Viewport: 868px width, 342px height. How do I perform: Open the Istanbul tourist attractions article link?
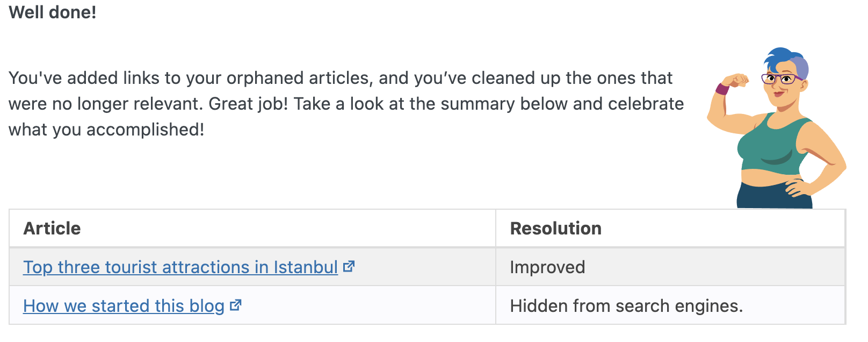click(x=180, y=267)
